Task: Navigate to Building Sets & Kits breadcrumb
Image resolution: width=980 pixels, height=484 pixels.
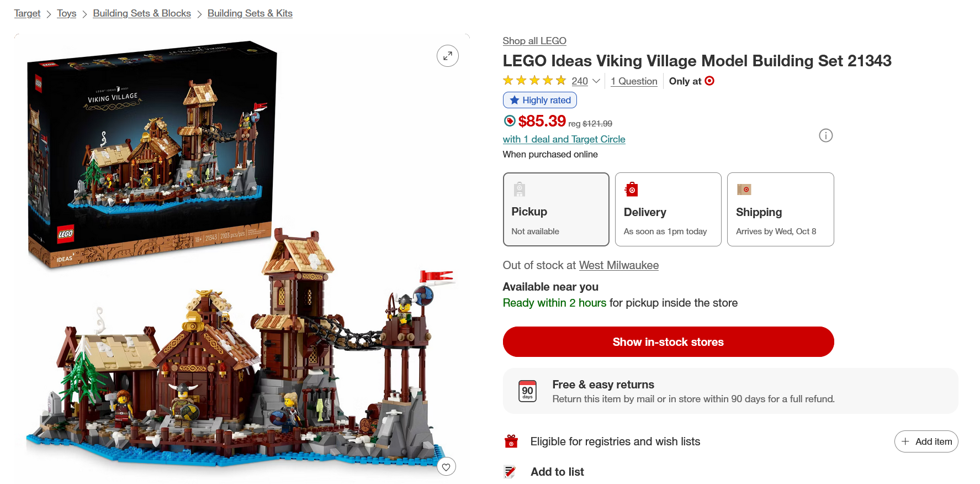Action: [x=250, y=13]
